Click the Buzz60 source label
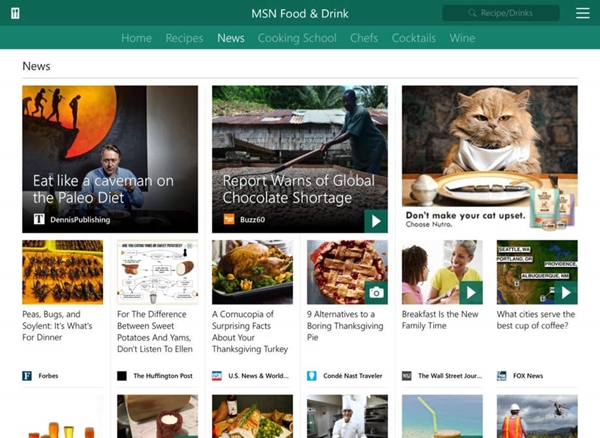Screen dimensions: 600x438 point(252,220)
